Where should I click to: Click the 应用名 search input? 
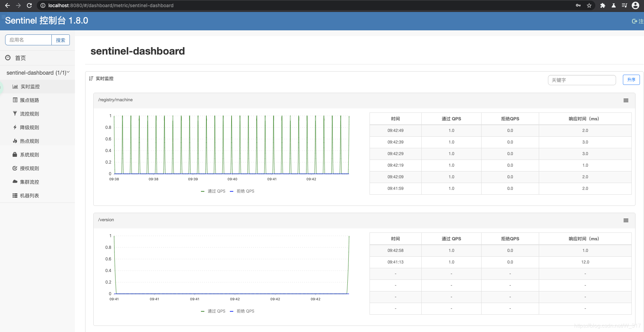(28, 40)
